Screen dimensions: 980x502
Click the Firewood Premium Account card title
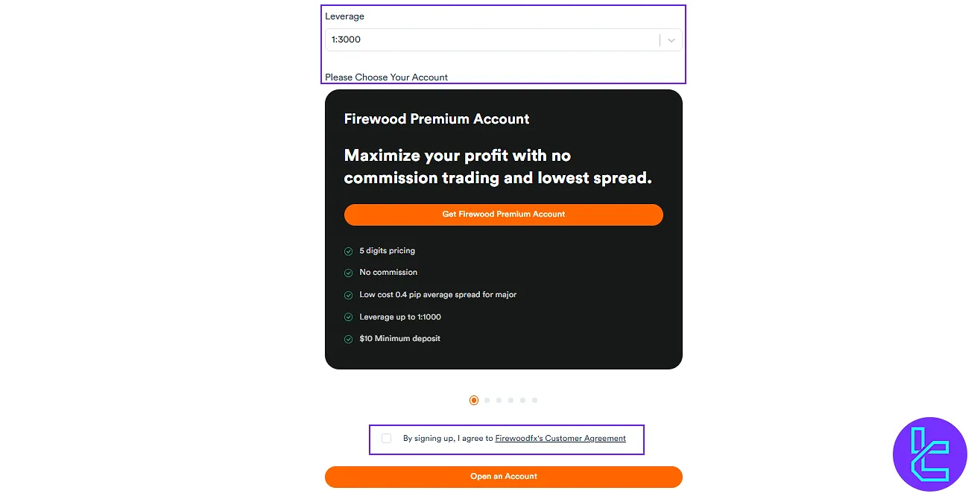437,119
